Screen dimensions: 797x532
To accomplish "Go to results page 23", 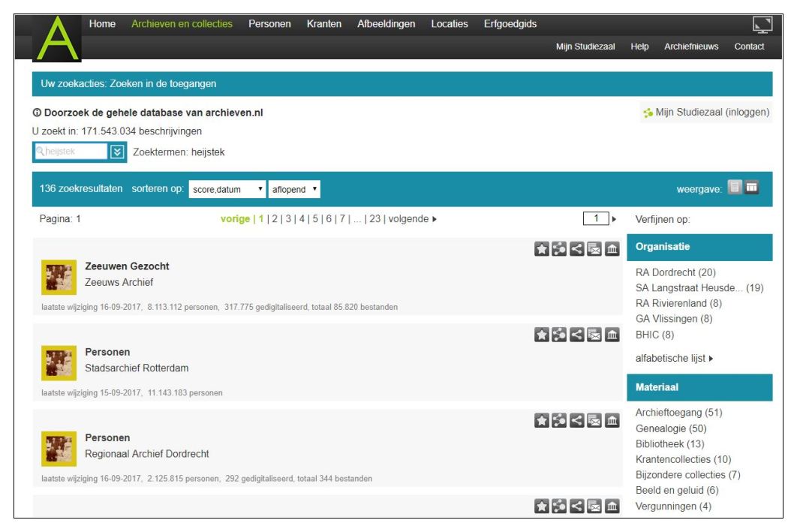I will pos(375,219).
